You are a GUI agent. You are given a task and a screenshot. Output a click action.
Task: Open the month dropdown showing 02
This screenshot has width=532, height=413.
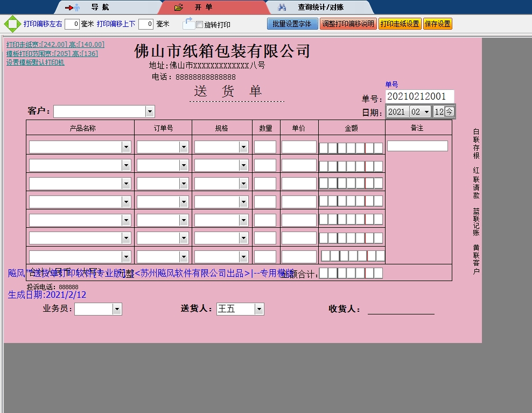click(427, 111)
